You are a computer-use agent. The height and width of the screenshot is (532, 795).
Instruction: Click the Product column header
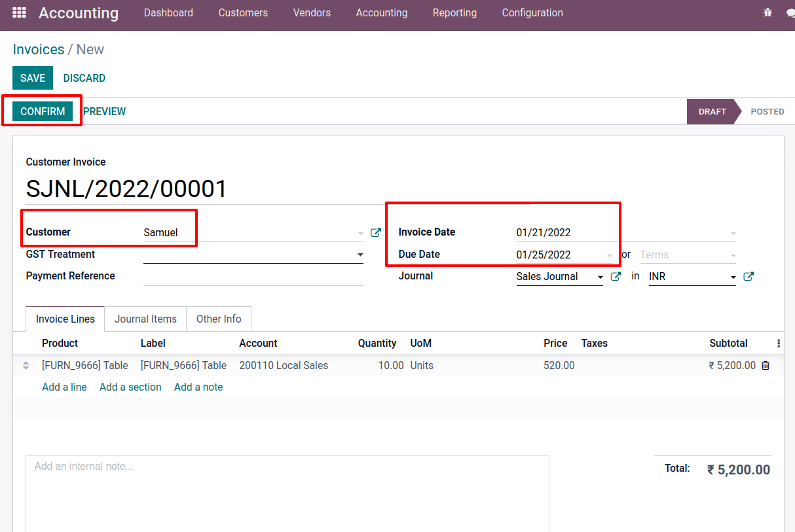(60, 344)
